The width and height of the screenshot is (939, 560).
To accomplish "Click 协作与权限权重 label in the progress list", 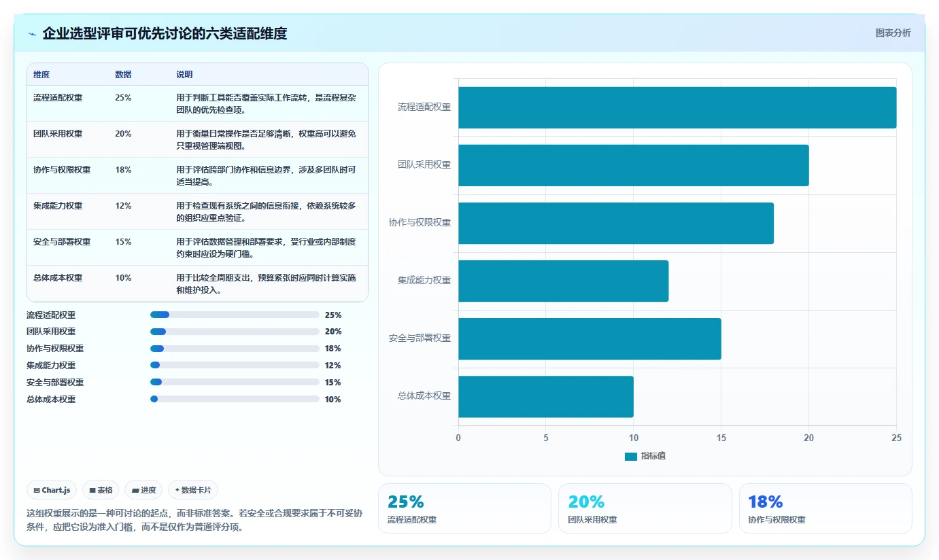I will [x=55, y=349].
